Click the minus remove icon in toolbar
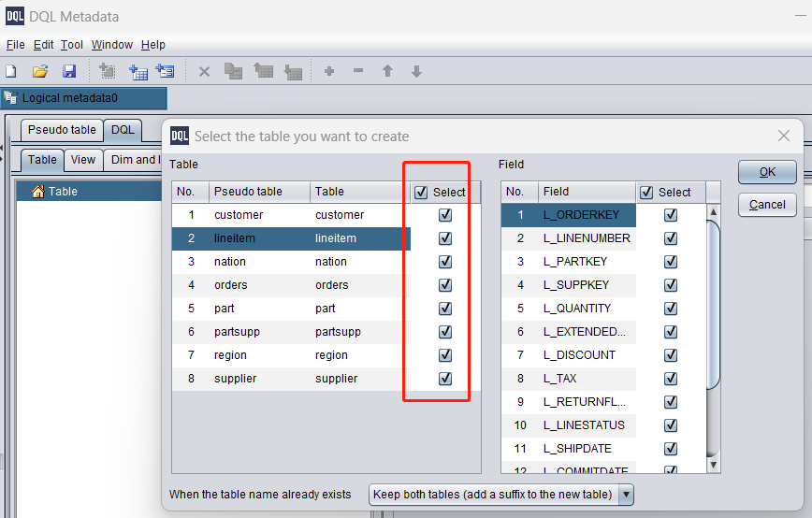Screen dimensions: 812x518 click(358, 71)
